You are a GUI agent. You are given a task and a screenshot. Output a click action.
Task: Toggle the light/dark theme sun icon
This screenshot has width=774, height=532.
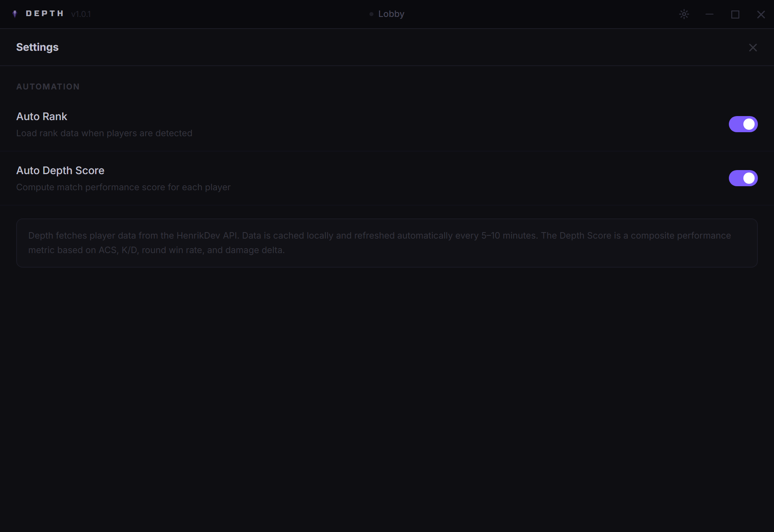point(684,14)
